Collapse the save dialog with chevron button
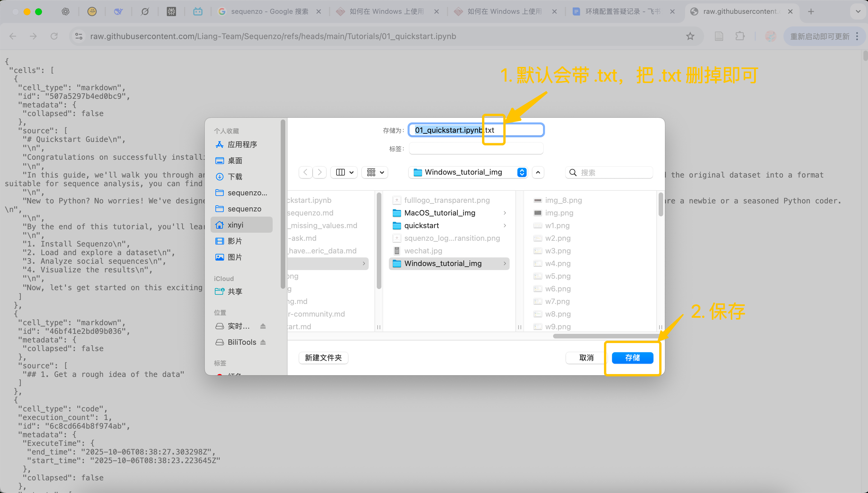Image resolution: width=868 pixels, height=493 pixels. click(538, 172)
